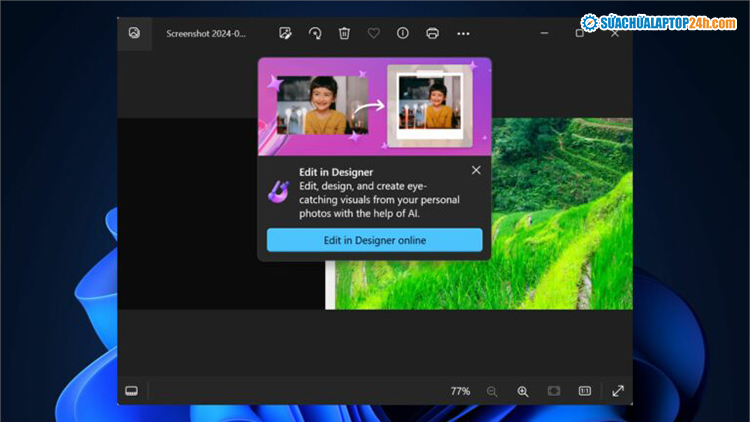750x422 pixels.
Task: Maximize the Photos window
Action: [x=580, y=33]
